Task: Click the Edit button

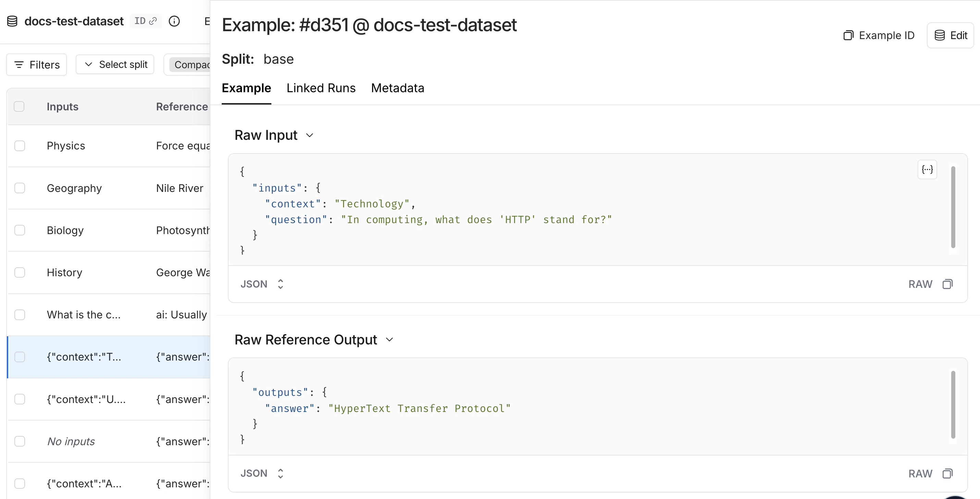Action: (950, 35)
